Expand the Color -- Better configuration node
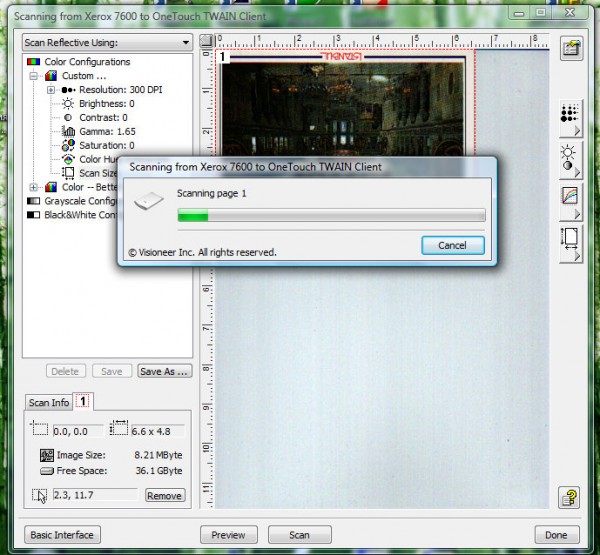Image resolution: width=600 pixels, height=555 pixels. (x=34, y=187)
